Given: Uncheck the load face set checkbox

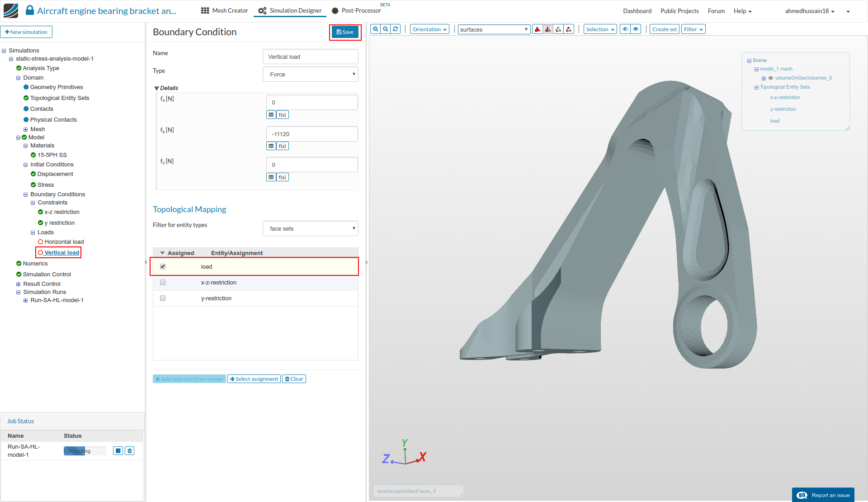Looking at the screenshot, I should [x=163, y=267].
